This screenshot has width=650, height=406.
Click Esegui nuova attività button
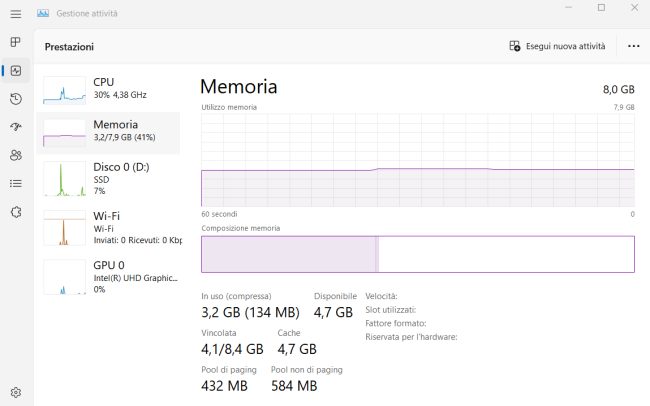pos(557,46)
